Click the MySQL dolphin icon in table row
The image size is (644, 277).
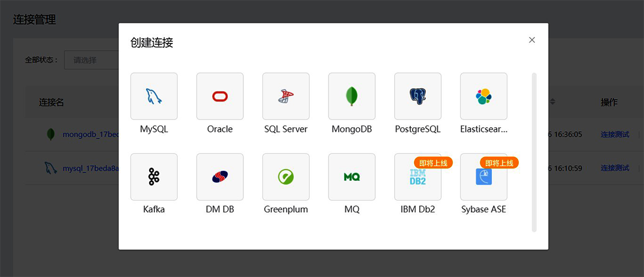51,168
